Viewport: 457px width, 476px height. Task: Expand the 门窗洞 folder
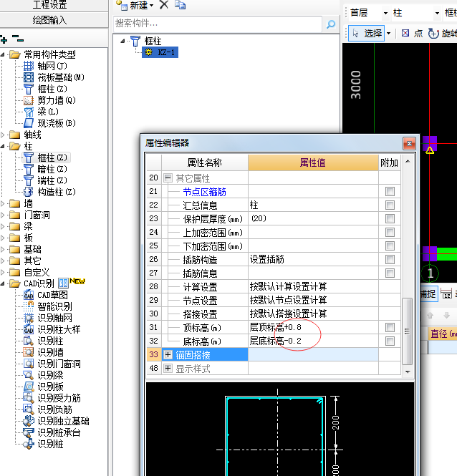(3, 215)
